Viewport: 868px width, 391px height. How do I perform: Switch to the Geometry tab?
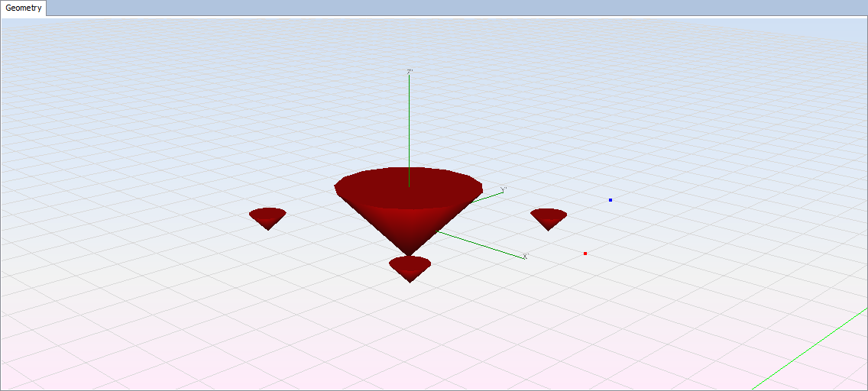coord(24,8)
